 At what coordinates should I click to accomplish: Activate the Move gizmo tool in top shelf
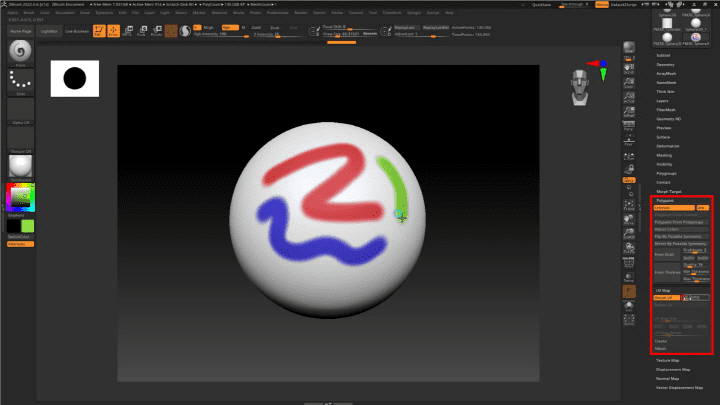click(128, 31)
